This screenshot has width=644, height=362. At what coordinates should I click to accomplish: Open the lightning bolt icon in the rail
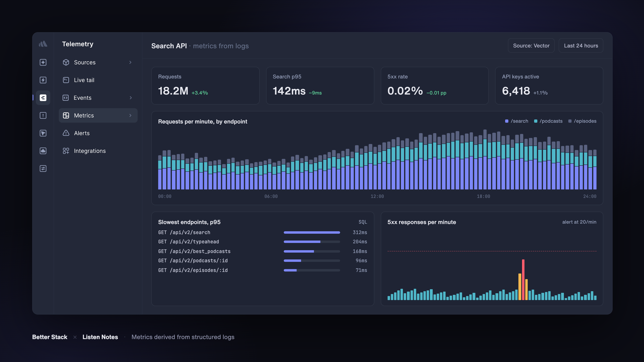coord(43,80)
